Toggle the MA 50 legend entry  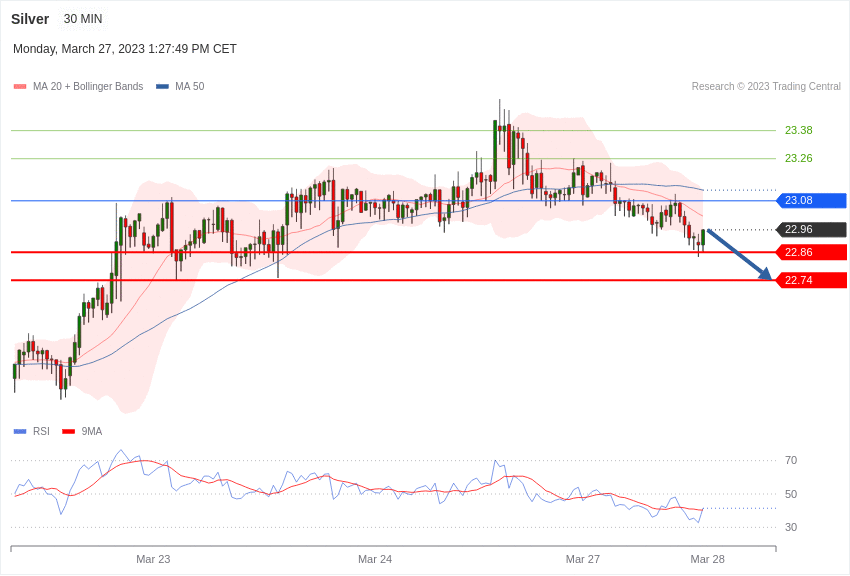180,86
